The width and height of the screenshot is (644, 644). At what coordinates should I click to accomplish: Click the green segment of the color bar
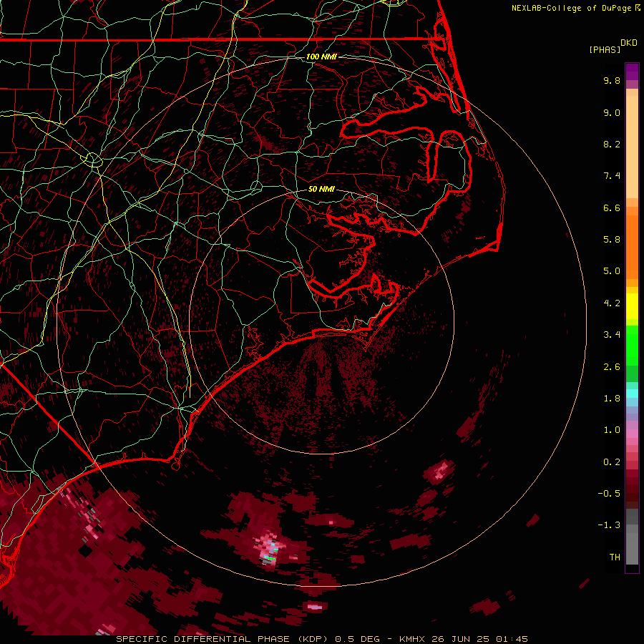coord(632,345)
